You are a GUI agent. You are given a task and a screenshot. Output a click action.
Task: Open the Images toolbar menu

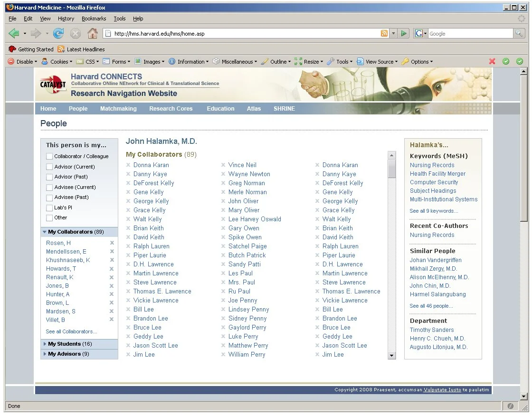[x=149, y=61]
